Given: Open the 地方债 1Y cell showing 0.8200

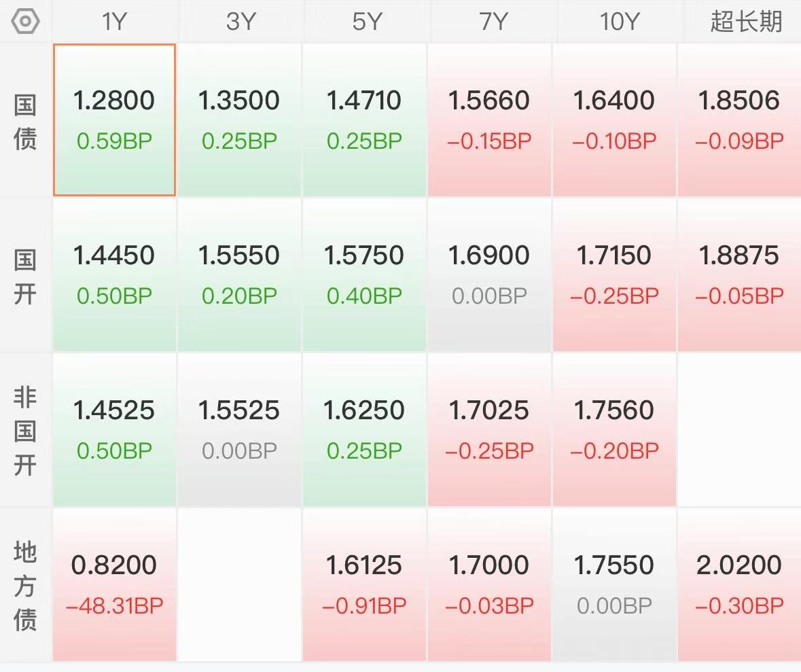Looking at the screenshot, I should (x=114, y=584).
